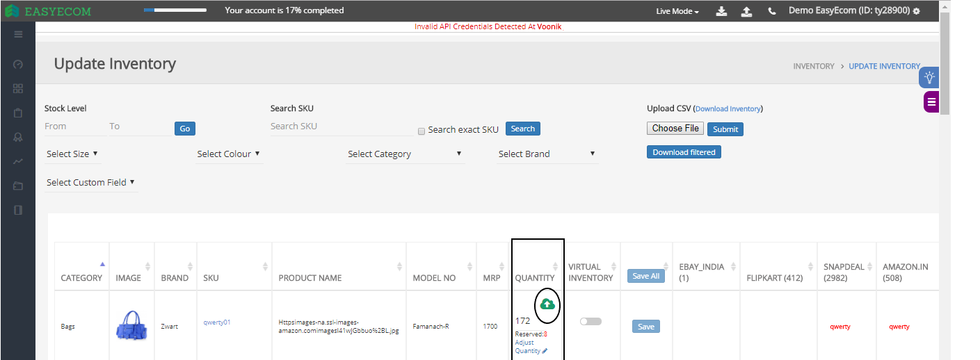Viewport: 980px width, 360px height.
Task: Click the Adjust Quantity link
Action: [528, 347]
